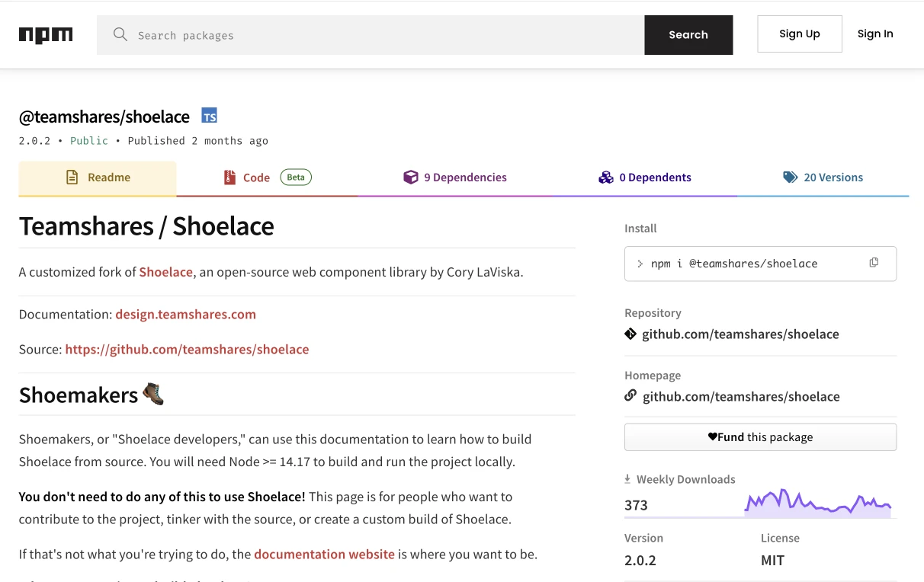This screenshot has width=924, height=582.
Task: Click the hiking boot emoji
Action: pyautogui.click(x=153, y=394)
